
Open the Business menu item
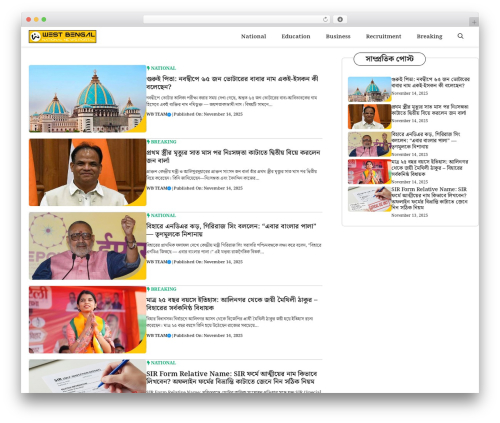338,36
